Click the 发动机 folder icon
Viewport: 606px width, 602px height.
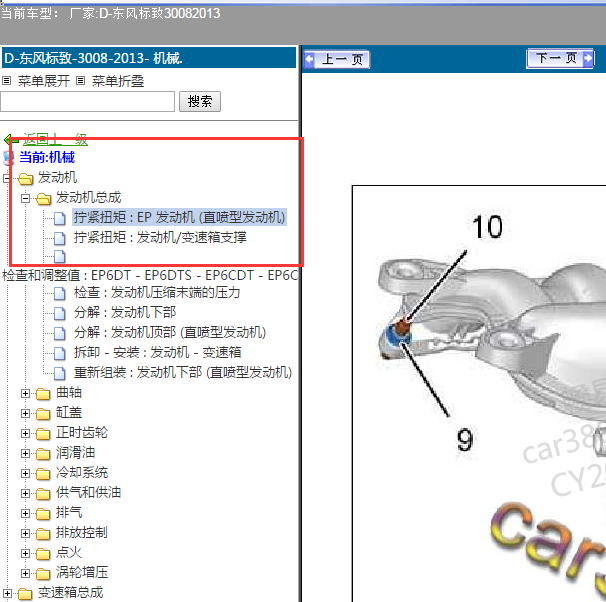tap(26, 179)
